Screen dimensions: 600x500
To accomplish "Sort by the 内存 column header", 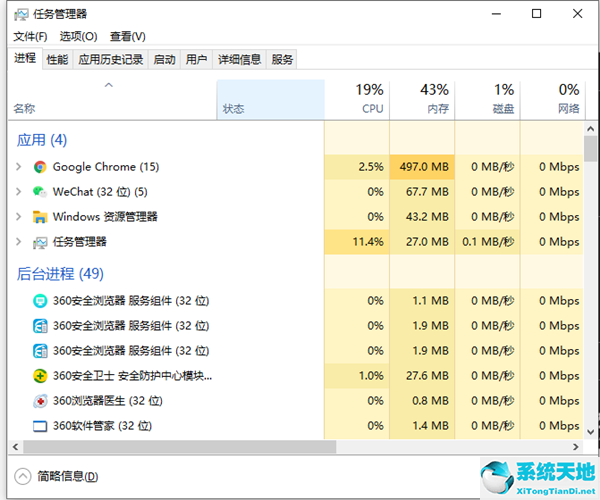I will tap(422, 100).
